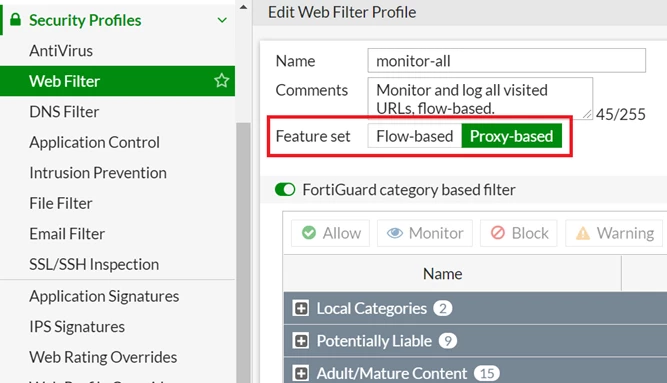
Task: Click the Local Categories row label
Action: tap(371, 308)
